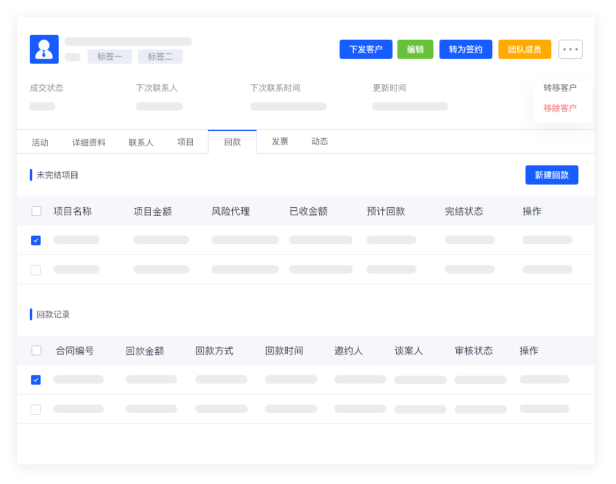This screenshot has width=616, height=484.
Task: Select 转移客户 from the dropdown menu
Action: click(559, 88)
